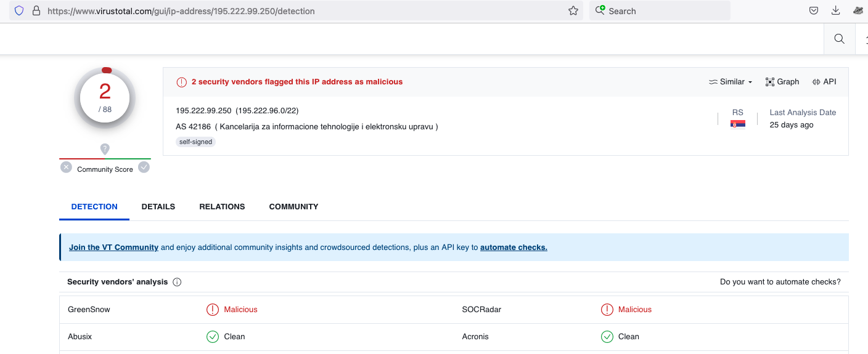Click the Acronis clean check icon
This screenshot has height=354, width=868.
(x=607, y=337)
